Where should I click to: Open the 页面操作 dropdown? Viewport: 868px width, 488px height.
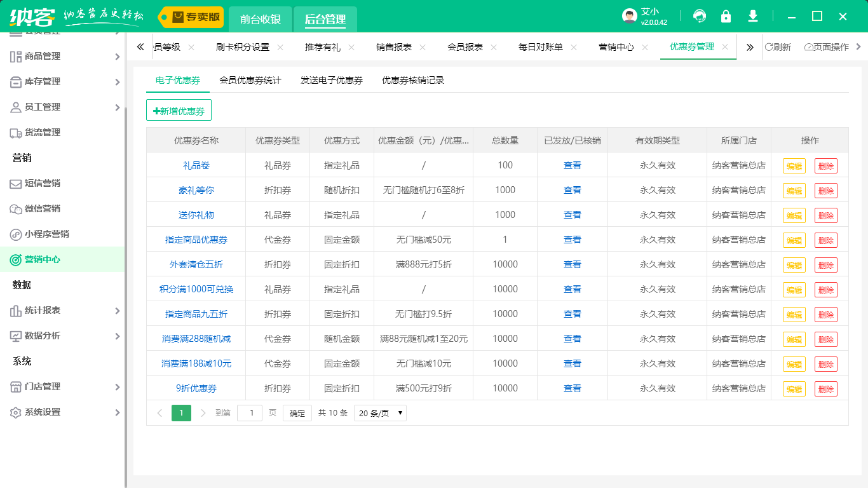(827, 46)
